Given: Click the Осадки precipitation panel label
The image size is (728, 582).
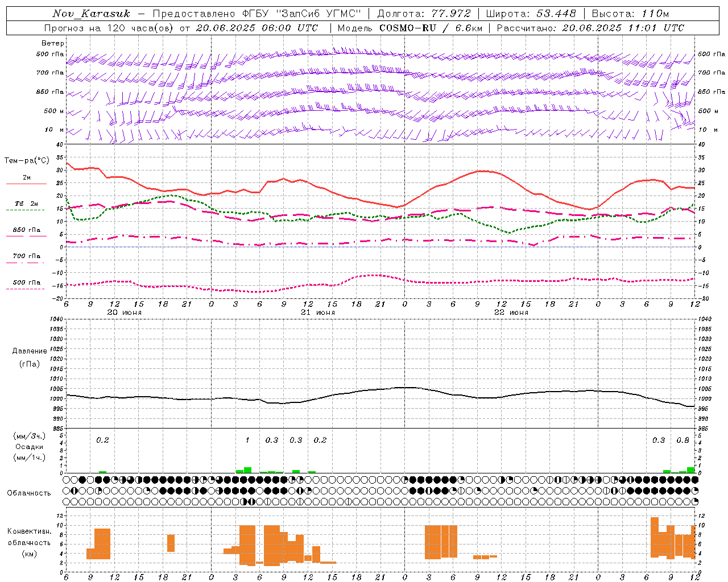Looking at the screenshot, I should (30, 447).
